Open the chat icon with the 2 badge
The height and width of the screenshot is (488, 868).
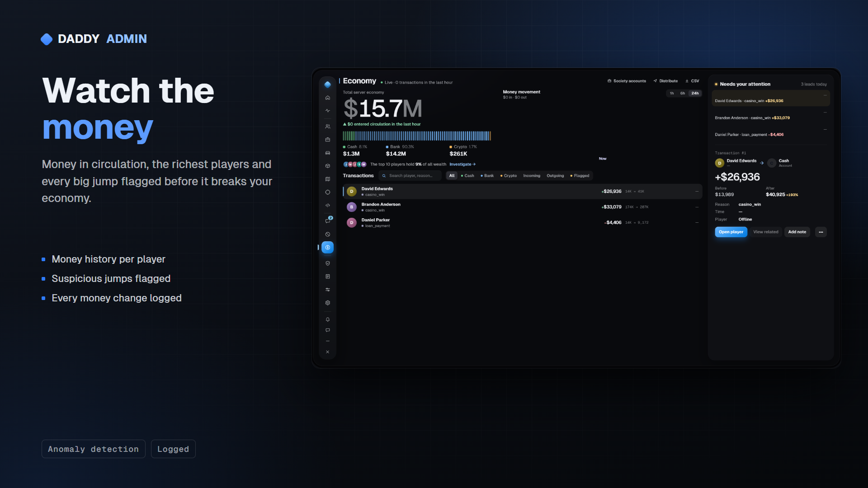click(x=328, y=221)
